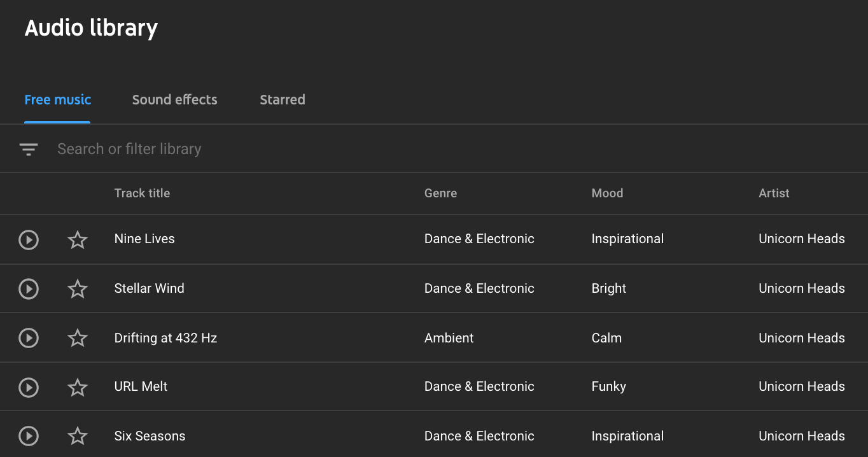Open Unicorn Heads artist for Nine Lives
Viewport: 868px width, 457px height.
[802, 239]
